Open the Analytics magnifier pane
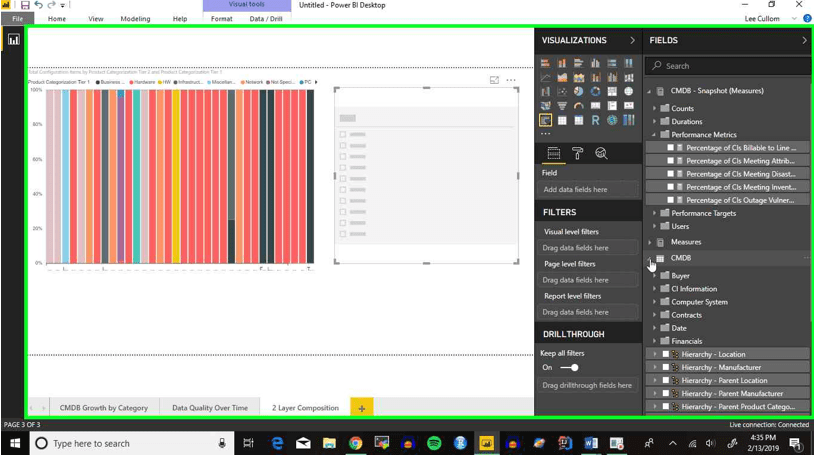815x456 pixels. (x=601, y=153)
